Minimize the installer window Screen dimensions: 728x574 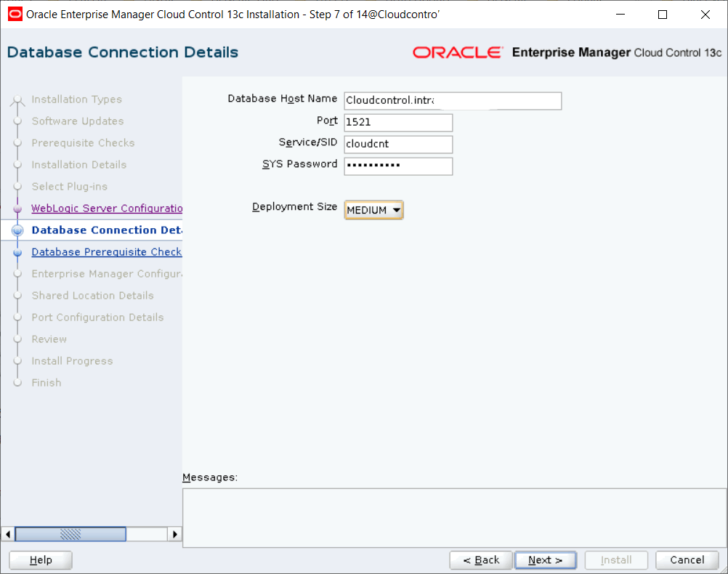pyautogui.click(x=620, y=15)
